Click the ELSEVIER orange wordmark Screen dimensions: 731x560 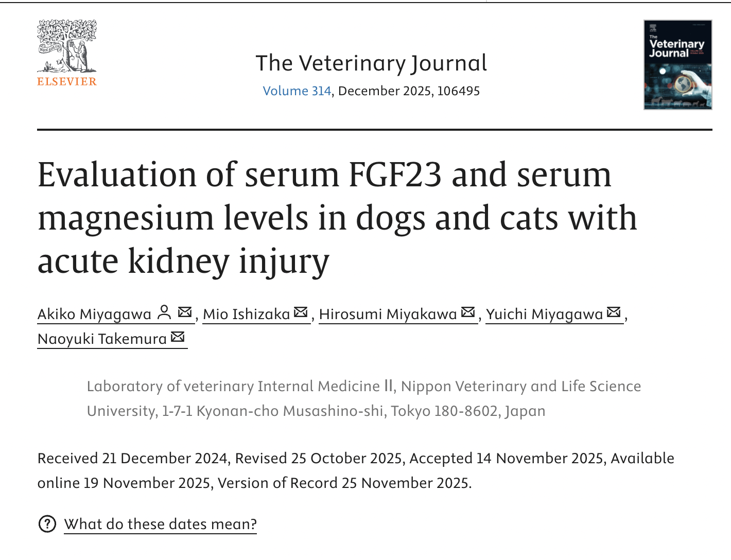tap(67, 82)
